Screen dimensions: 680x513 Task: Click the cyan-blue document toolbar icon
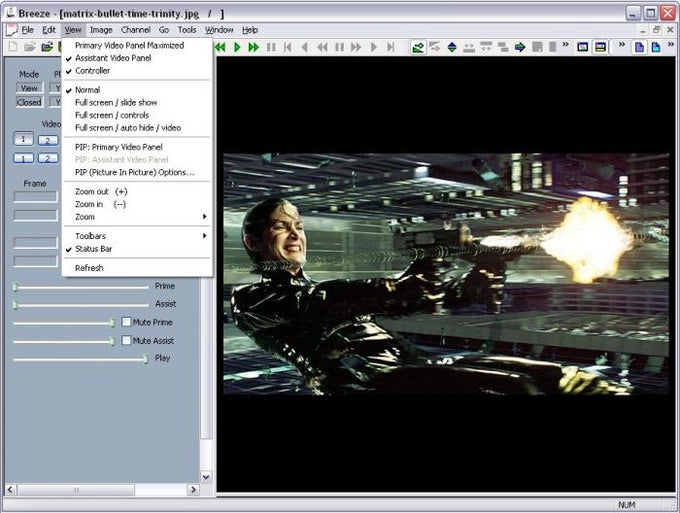coord(656,47)
